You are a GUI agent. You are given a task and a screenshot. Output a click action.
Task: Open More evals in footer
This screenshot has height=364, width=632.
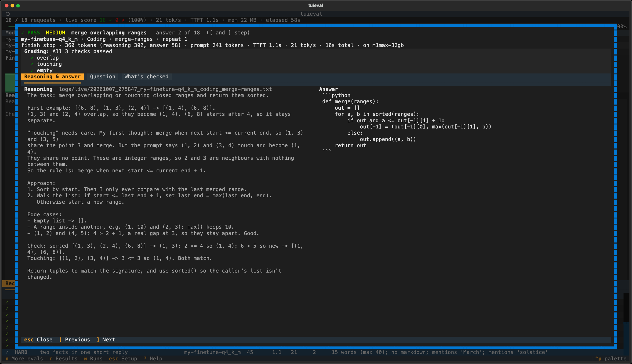click(24, 359)
